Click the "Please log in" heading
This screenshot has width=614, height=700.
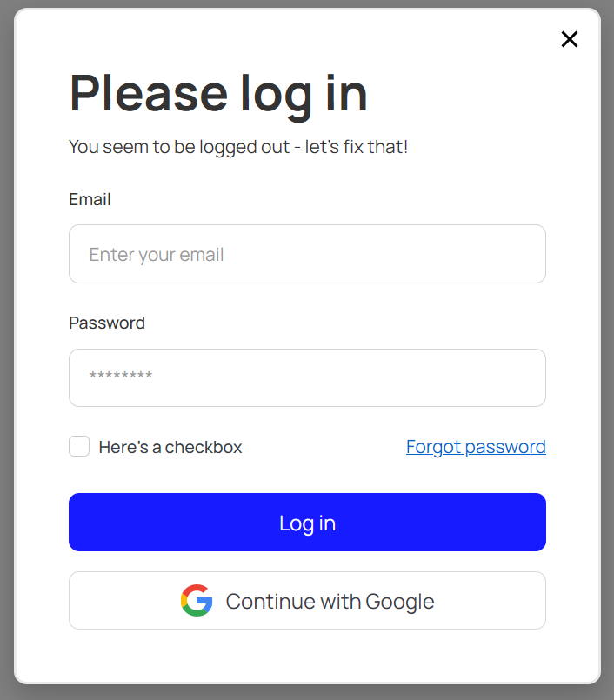pos(218,95)
